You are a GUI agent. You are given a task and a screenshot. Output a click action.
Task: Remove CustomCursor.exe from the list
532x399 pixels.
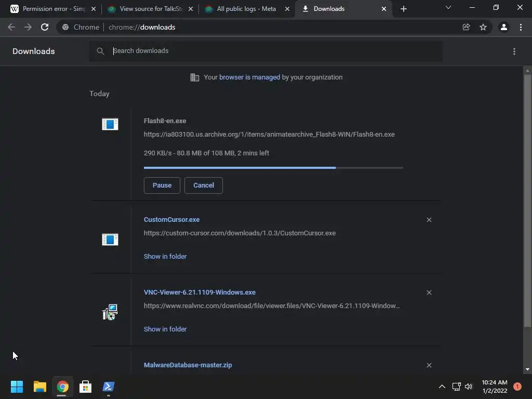pos(429,220)
